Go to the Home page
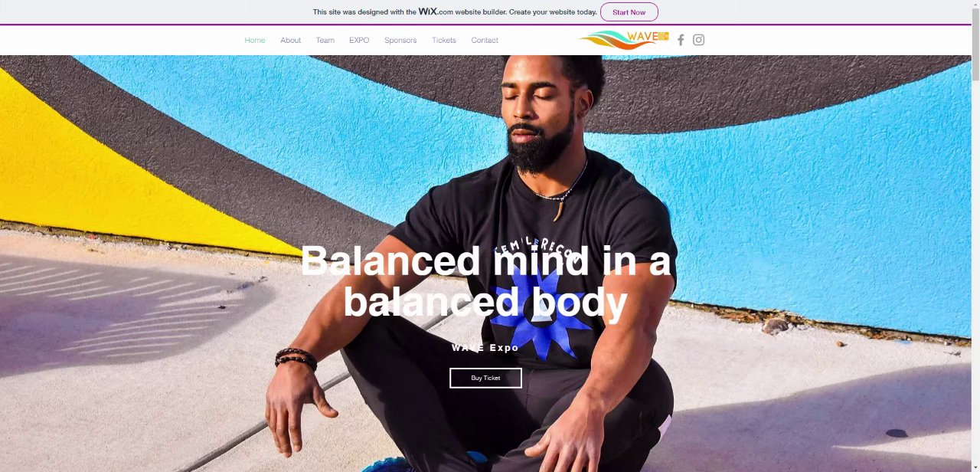The image size is (980, 472). click(255, 40)
